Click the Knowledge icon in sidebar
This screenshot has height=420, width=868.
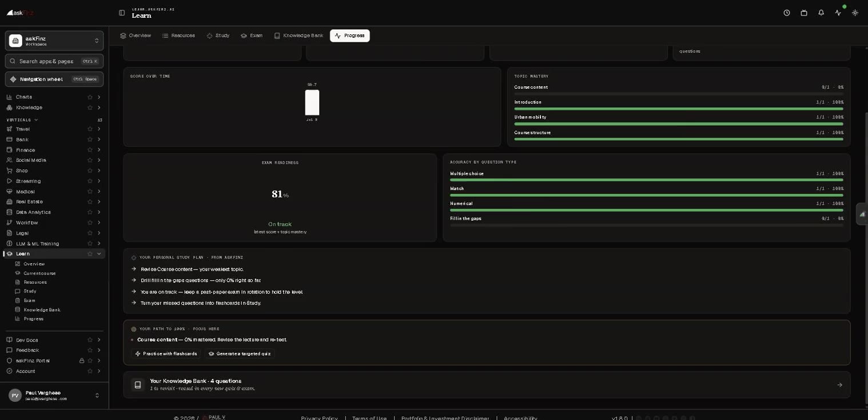[9, 108]
